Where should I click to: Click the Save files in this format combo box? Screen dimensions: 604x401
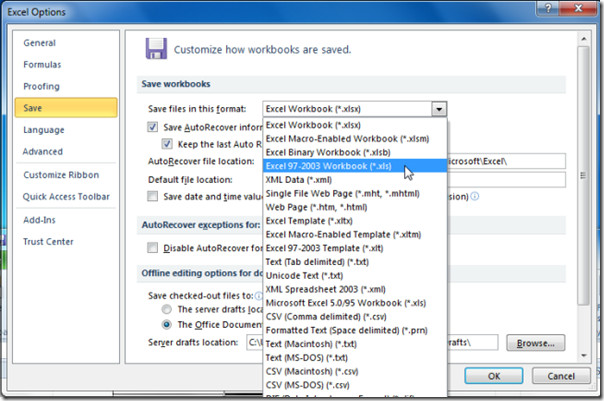354,109
